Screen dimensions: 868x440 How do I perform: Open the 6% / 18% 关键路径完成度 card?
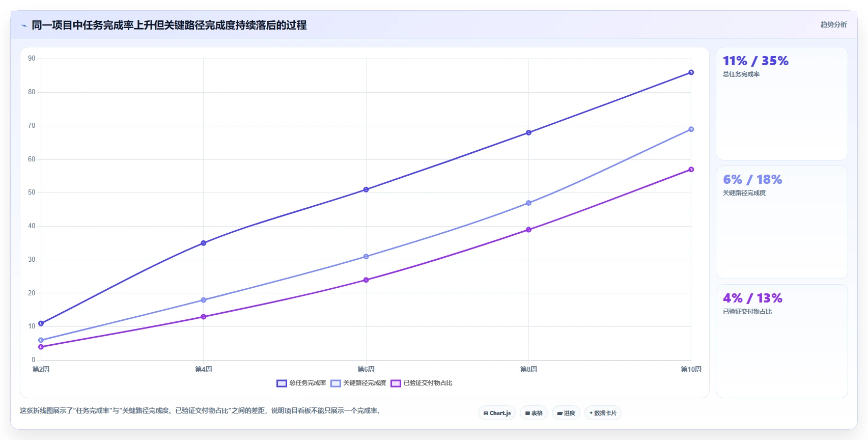point(781,223)
